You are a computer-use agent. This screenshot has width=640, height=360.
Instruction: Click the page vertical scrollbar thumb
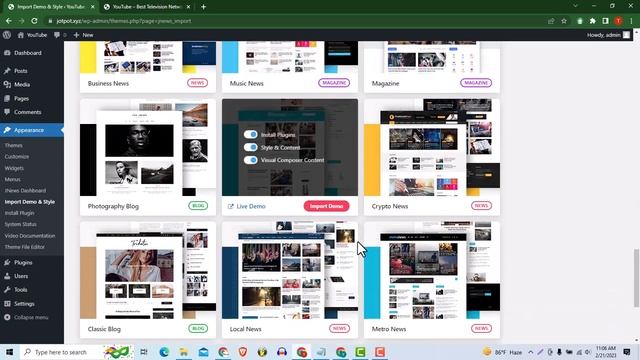[636, 278]
